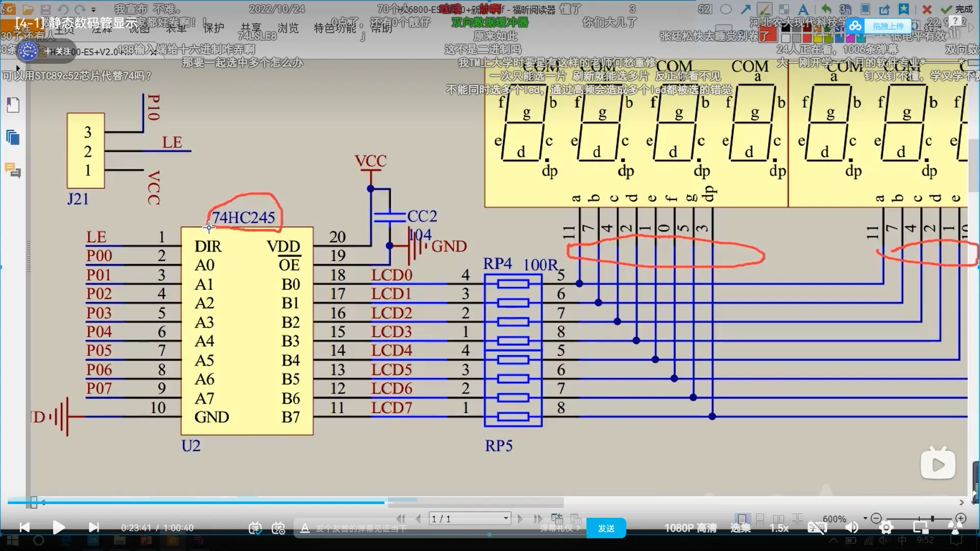Click 完成 to finish screenshot
Viewport: 980px width, 551px height.
[957, 9]
